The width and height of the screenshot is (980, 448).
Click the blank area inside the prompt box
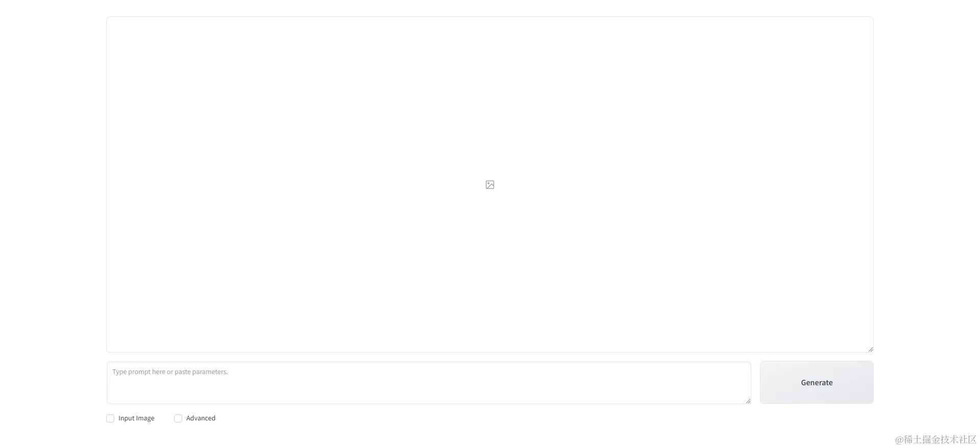pyautogui.click(x=429, y=390)
